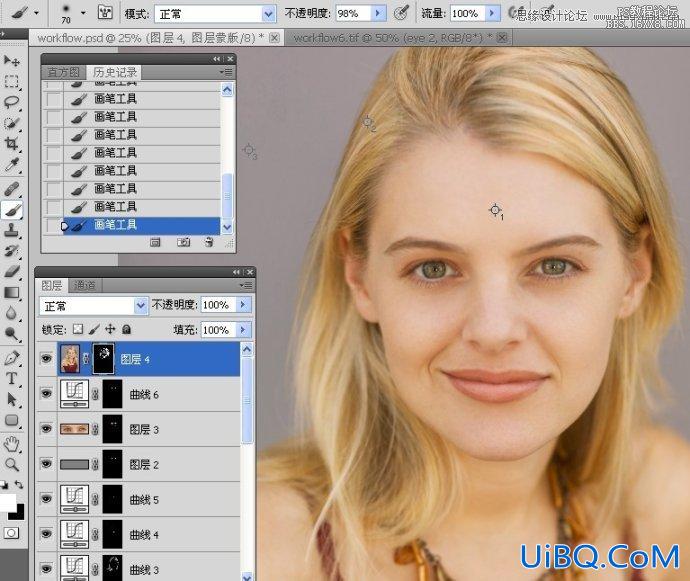Select the Eraser tool
The width and height of the screenshot is (690, 581).
(11, 271)
